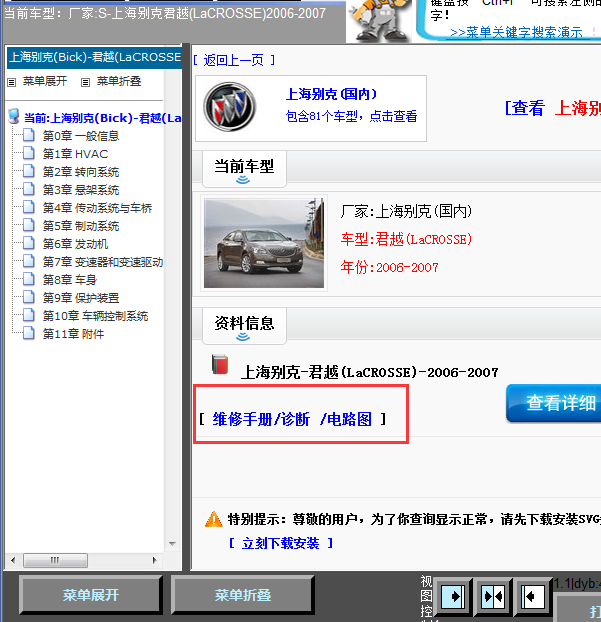Click view control left-arrow panel icon
The width and height of the screenshot is (601, 622).
532,596
